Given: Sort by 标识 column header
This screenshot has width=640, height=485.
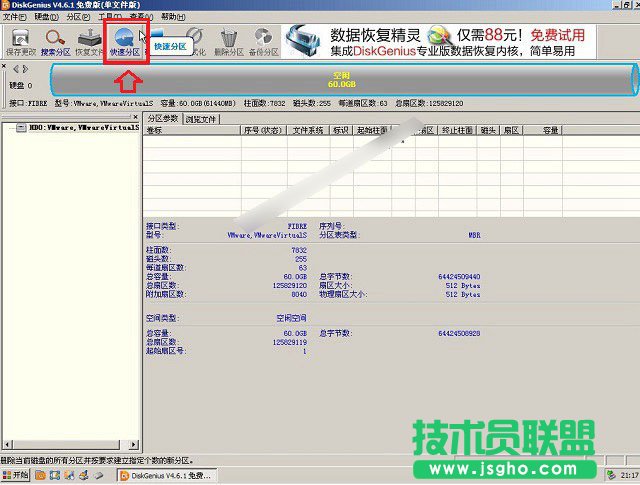Looking at the screenshot, I should click(341, 130).
